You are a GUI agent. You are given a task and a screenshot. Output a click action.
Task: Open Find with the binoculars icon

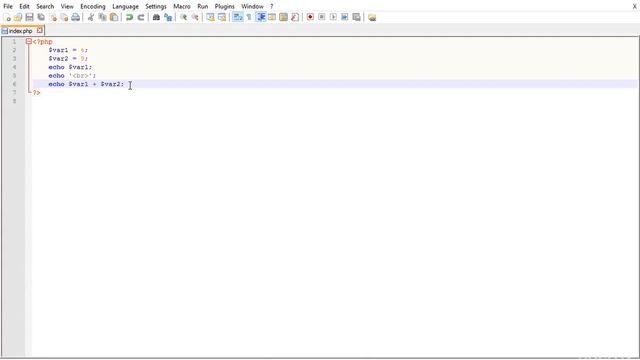click(x=156, y=17)
